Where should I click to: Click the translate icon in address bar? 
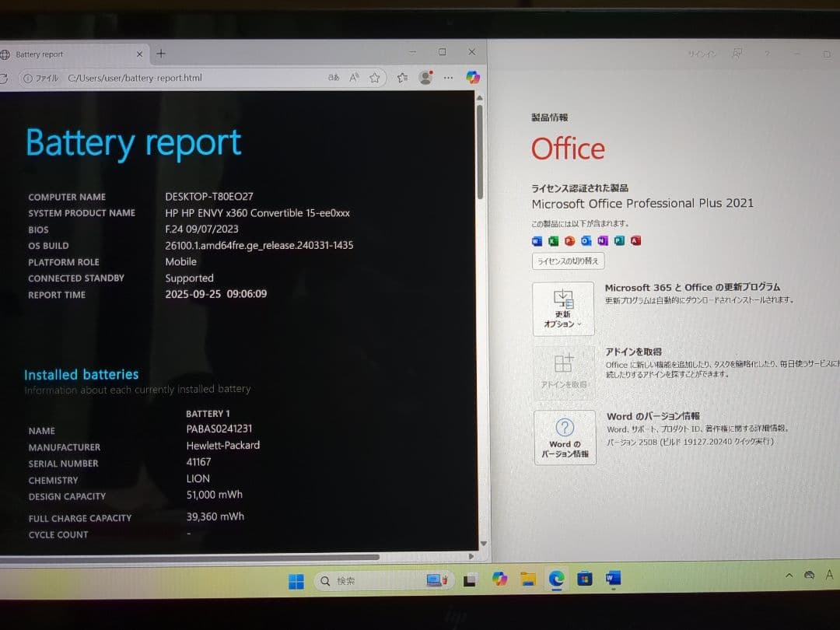click(x=334, y=78)
